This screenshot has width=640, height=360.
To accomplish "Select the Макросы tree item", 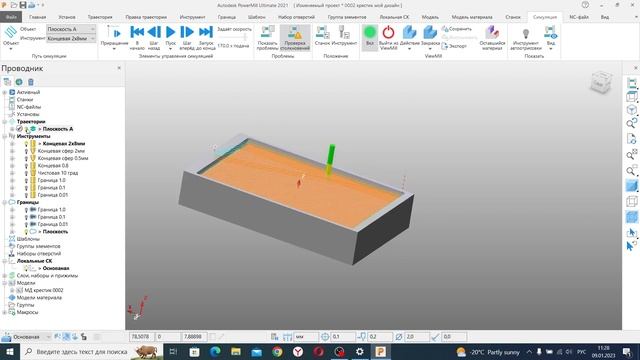I will pyautogui.click(x=27, y=312).
